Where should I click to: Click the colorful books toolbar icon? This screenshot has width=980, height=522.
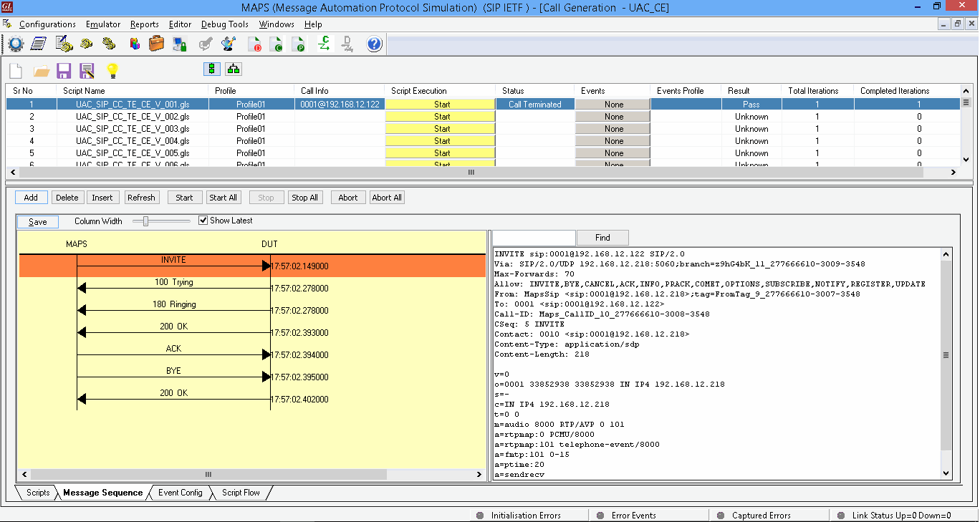[135, 44]
